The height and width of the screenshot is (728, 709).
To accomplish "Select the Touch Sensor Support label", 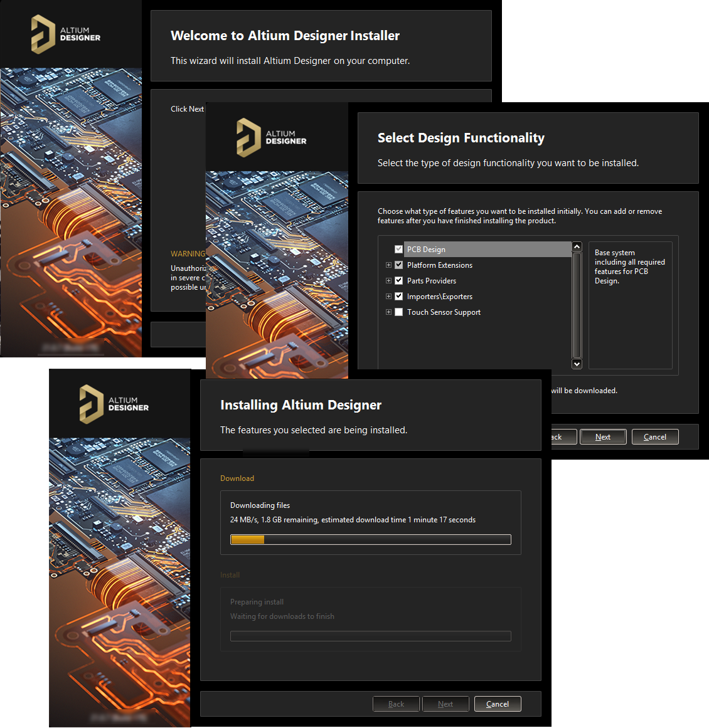I will pos(444,312).
